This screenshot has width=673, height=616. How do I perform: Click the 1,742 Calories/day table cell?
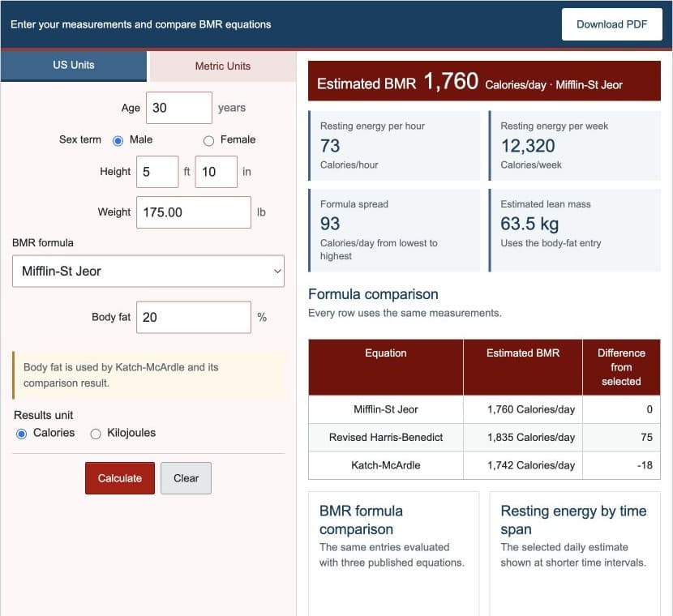point(523,465)
